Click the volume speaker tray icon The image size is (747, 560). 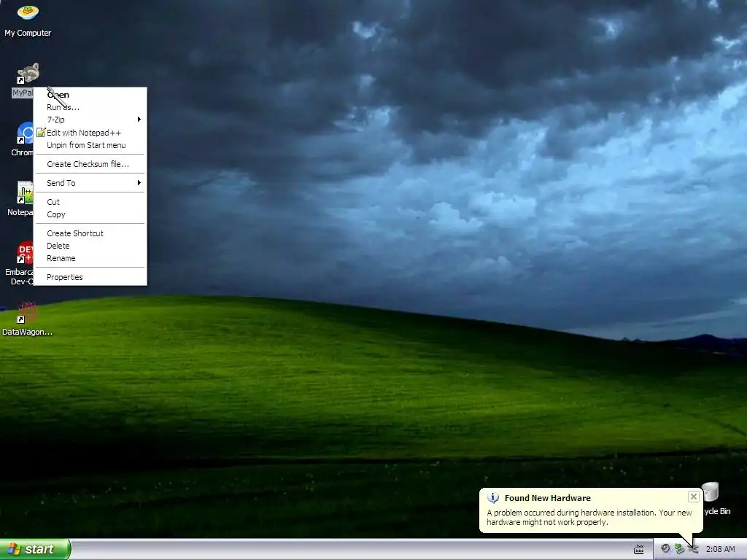665,549
